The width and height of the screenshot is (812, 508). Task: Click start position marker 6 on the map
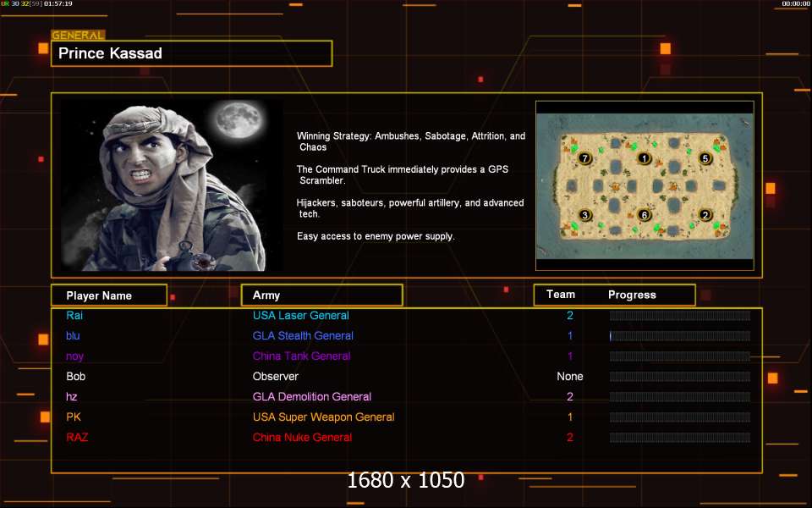645,214
